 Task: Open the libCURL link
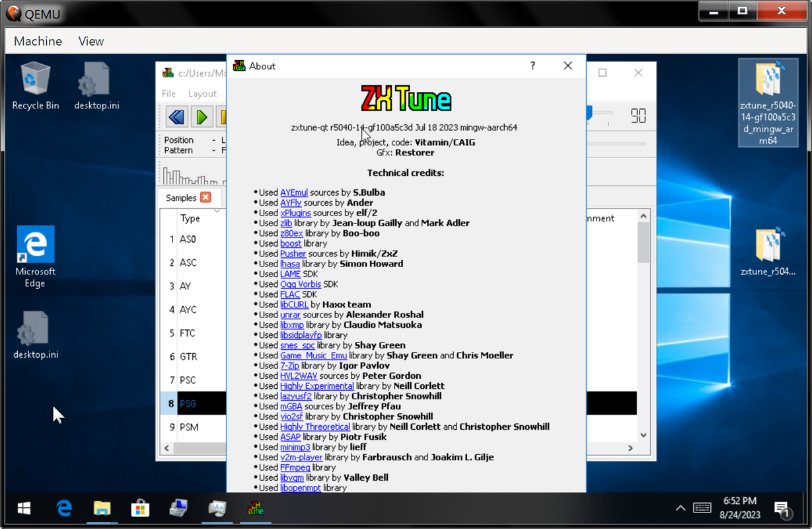pyautogui.click(x=294, y=304)
